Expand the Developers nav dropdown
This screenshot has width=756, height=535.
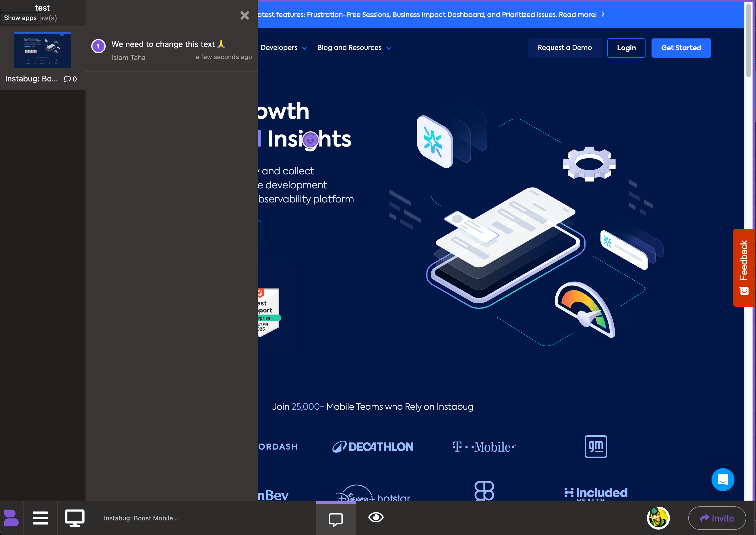284,48
